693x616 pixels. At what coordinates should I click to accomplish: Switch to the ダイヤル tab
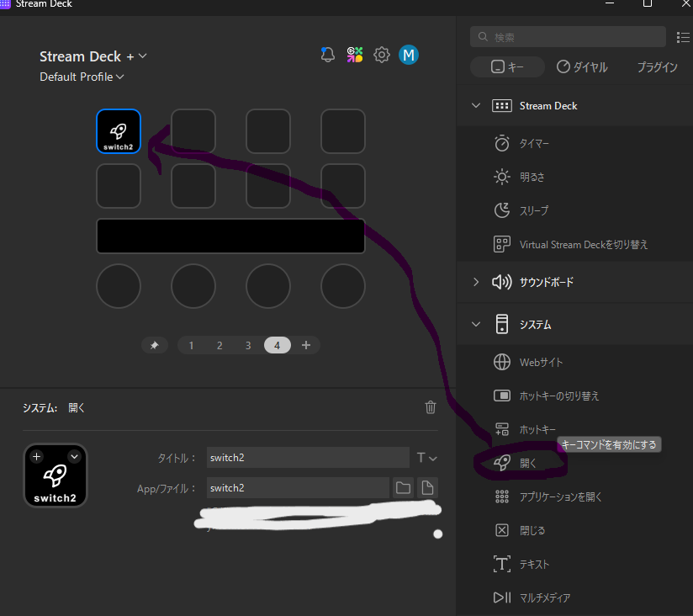[582, 66]
